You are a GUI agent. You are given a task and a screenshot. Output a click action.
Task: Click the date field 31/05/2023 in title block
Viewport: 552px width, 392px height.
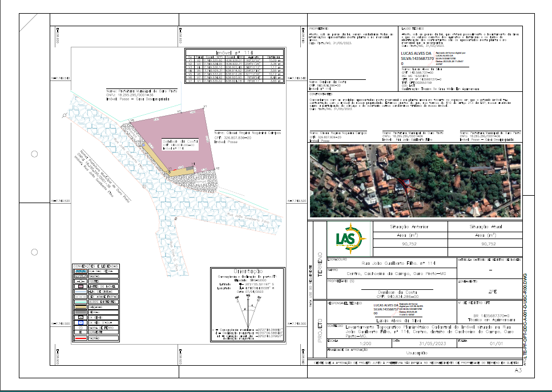tap(433, 343)
